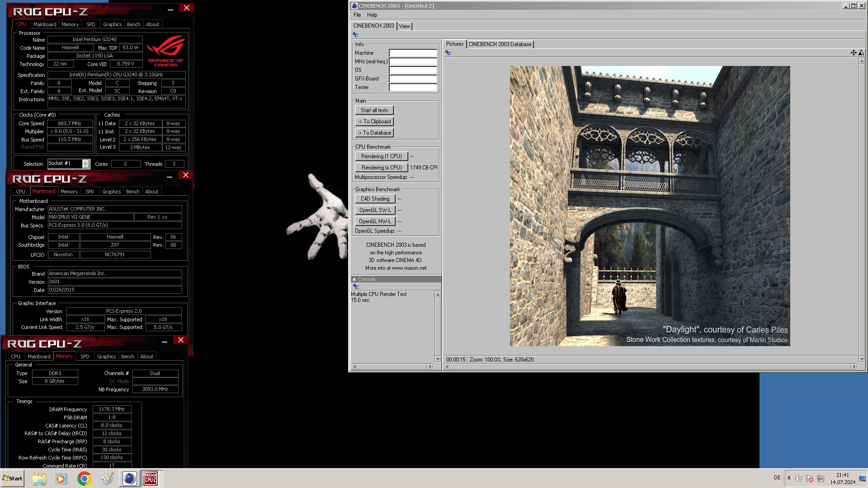Open SPD tab in top CPU-Z window
This screenshot has height=488, width=868.
tap(91, 24)
